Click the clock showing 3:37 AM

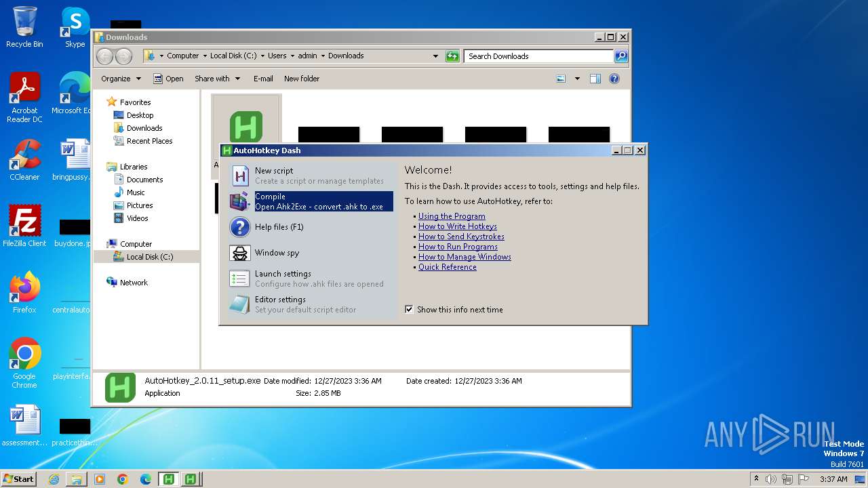click(833, 479)
